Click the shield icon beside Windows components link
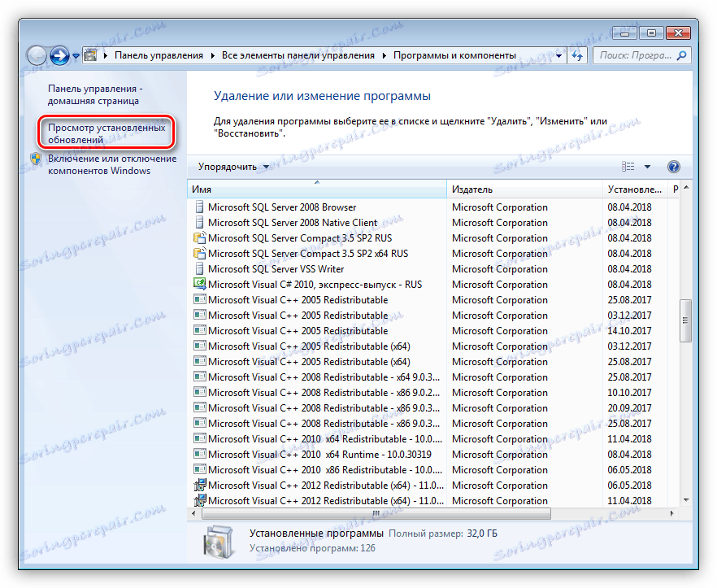The width and height of the screenshot is (717, 588). 36,159
